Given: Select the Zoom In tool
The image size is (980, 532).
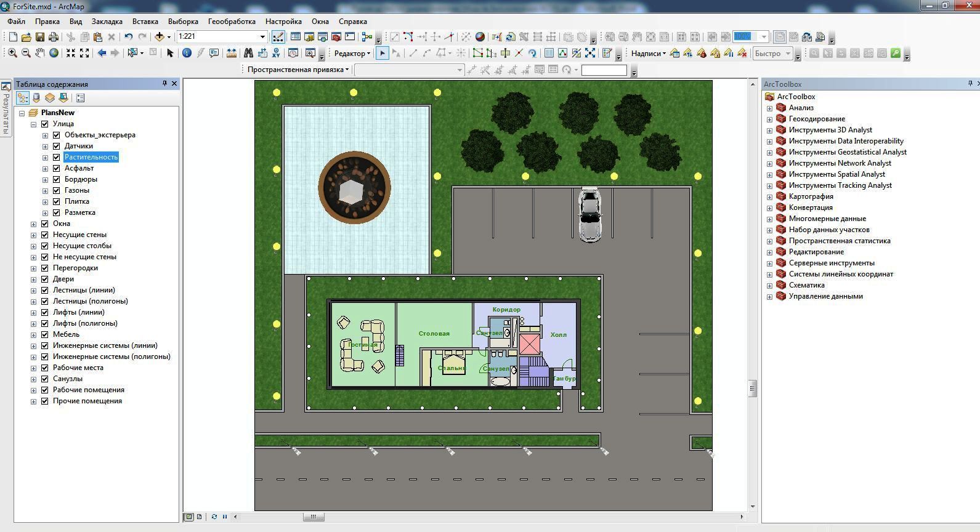Looking at the screenshot, I should pyautogui.click(x=12, y=54).
